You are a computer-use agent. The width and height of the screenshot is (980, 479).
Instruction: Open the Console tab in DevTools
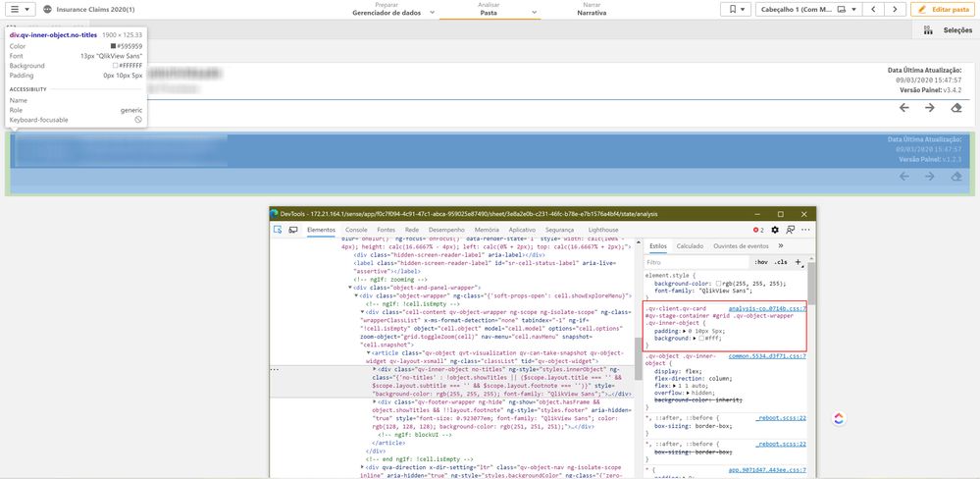coord(356,230)
